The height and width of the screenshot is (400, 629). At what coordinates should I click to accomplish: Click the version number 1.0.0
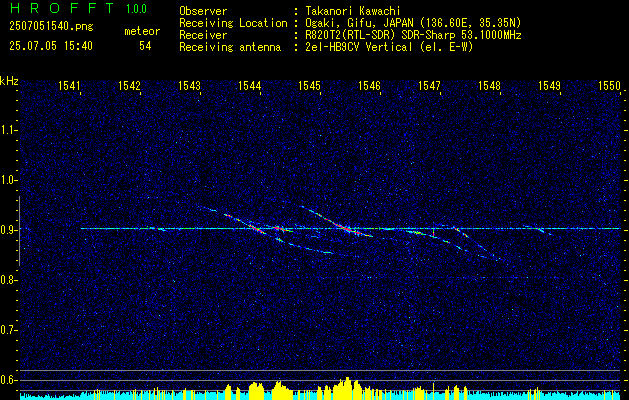136,8
